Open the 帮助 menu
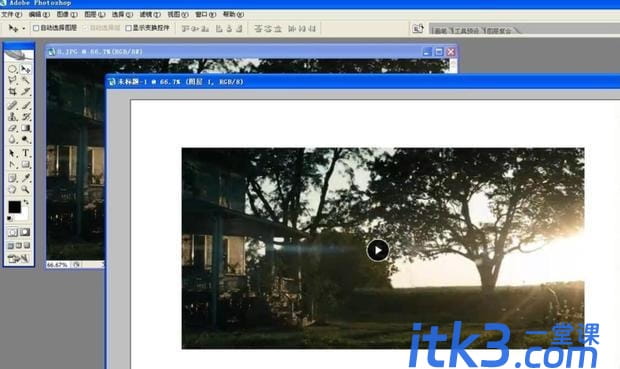The image size is (620, 369). [x=233, y=14]
